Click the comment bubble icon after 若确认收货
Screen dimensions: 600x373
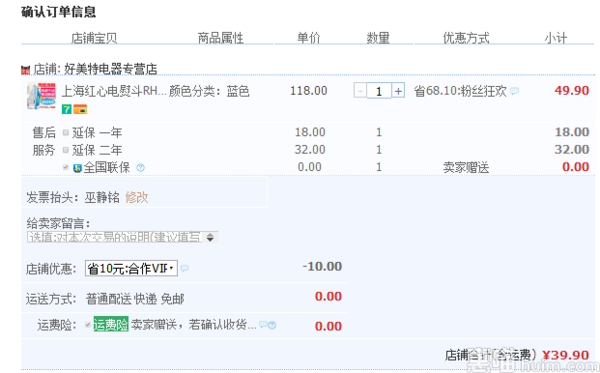tap(263, 325)
